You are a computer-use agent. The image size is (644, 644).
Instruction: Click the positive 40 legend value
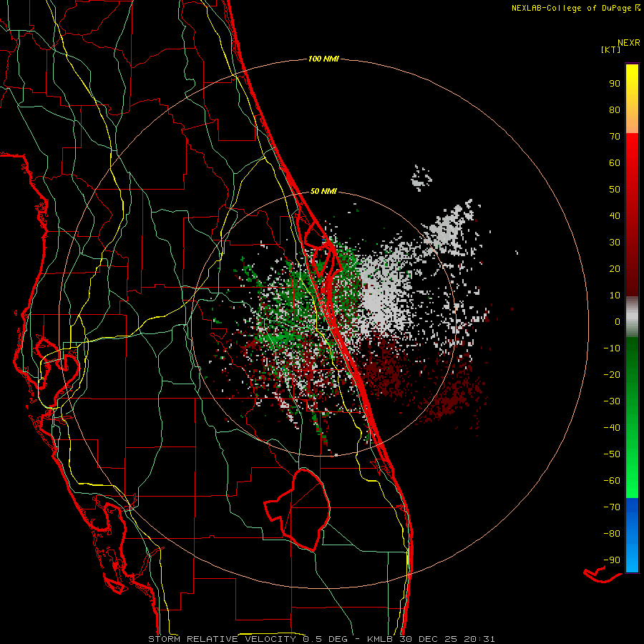coord(615,215)
